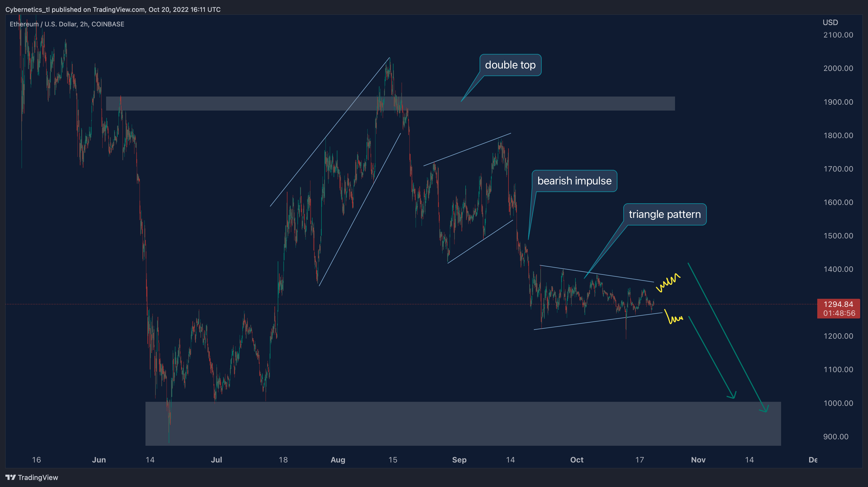Click the Oct label on time axis
This screenshot has height=487, width=868.
(577, 460)
